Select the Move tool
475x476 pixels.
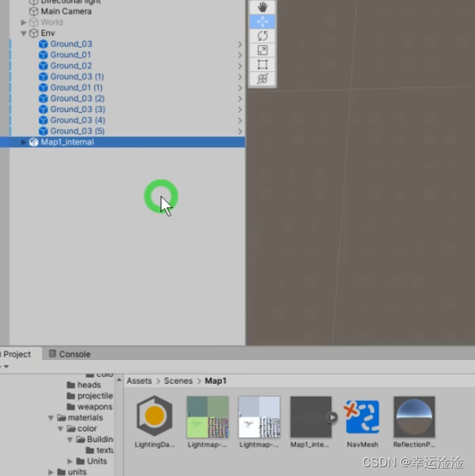263,21
